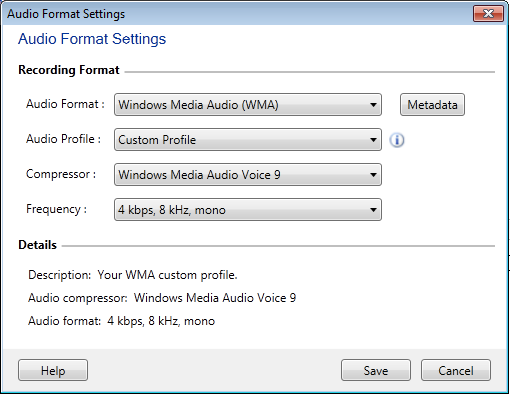This screenshot has width=510, height=394.
Task: Click the Recording Format section heading
Action: pyautogui.click(x=69, y=70)
